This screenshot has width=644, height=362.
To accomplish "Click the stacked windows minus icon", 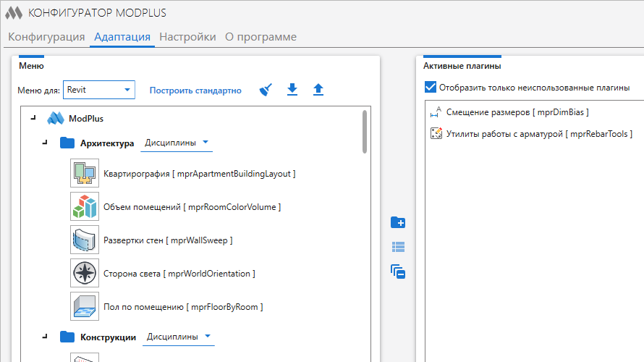I will [398, 271].
